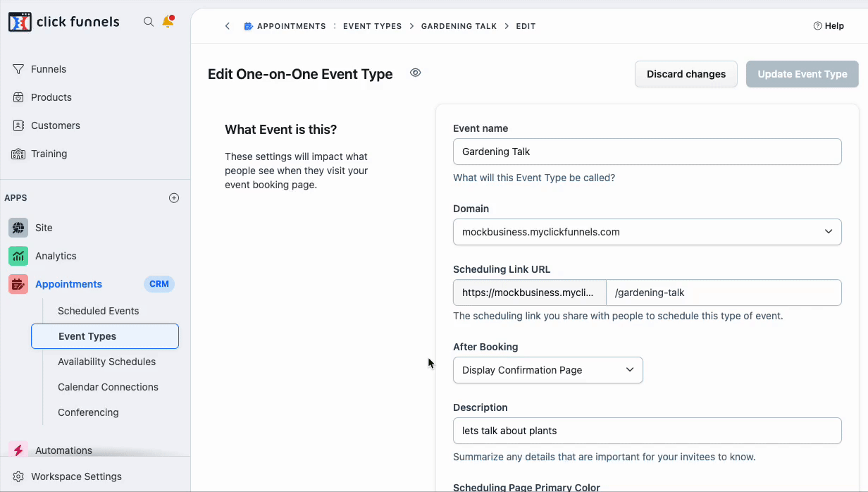Open Products in the sidebar
Image resolution: width=868 pixels, height=492 pixels.
[x=51, y=97]
